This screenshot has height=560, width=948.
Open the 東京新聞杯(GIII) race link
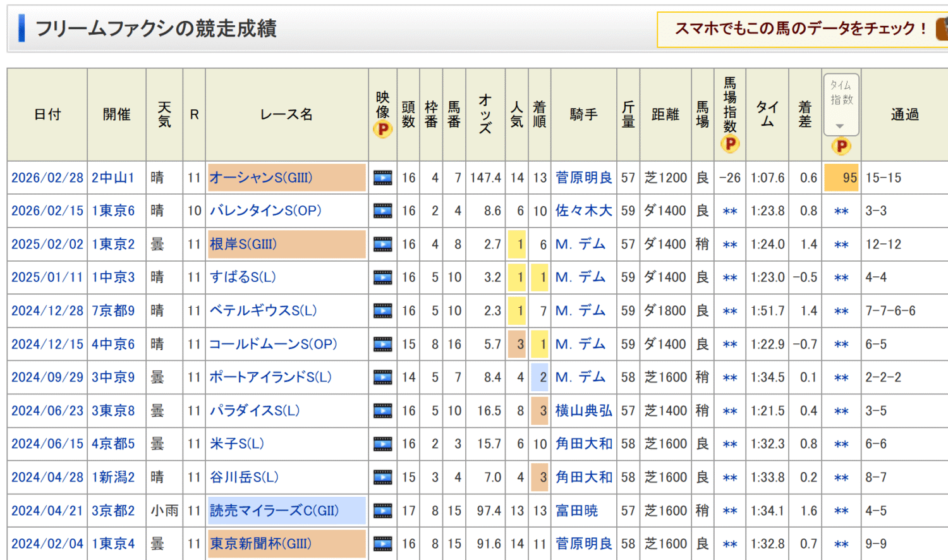(x=260, y=544)
